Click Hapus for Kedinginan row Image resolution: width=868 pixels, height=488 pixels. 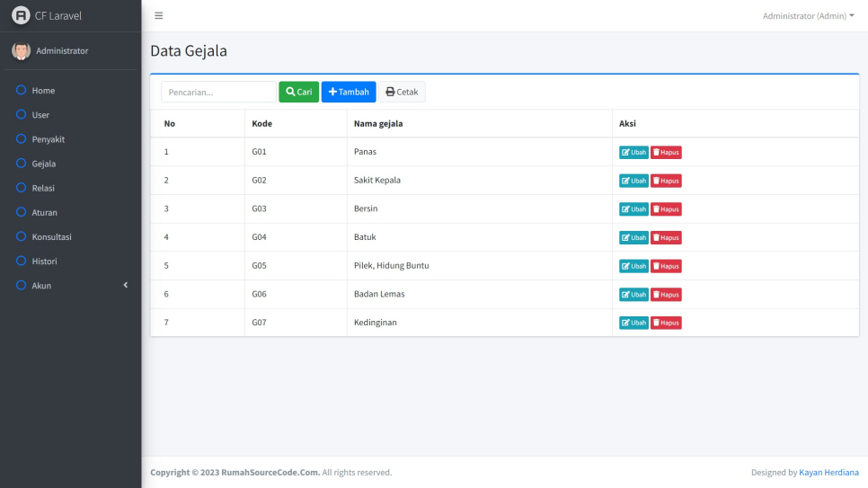tap(666, 323)
